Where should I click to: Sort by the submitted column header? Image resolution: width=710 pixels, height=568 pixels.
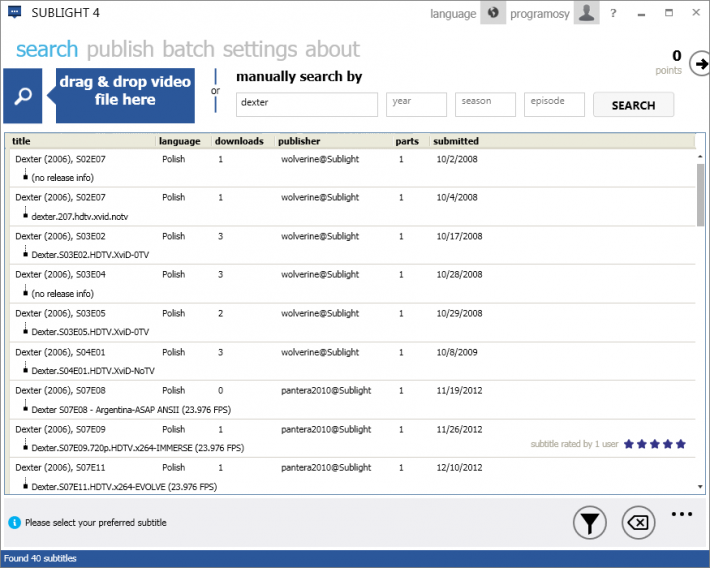pos(456,141)
